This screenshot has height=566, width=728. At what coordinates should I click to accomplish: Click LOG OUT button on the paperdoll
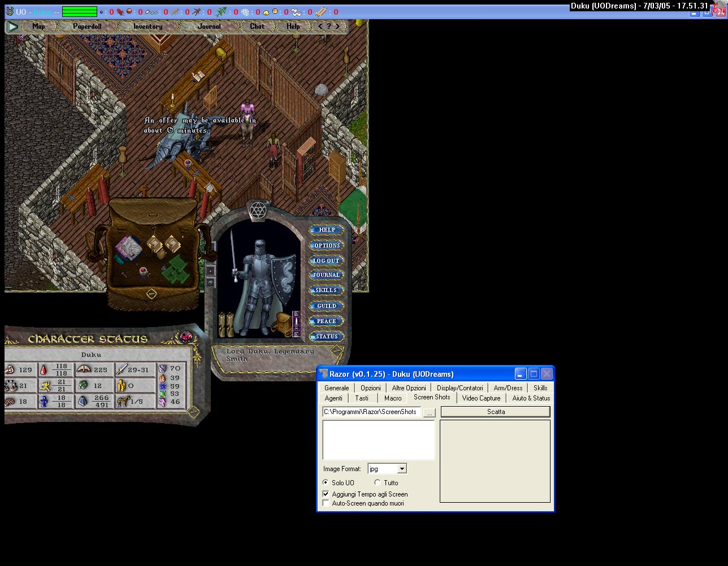tap(326, 260)
